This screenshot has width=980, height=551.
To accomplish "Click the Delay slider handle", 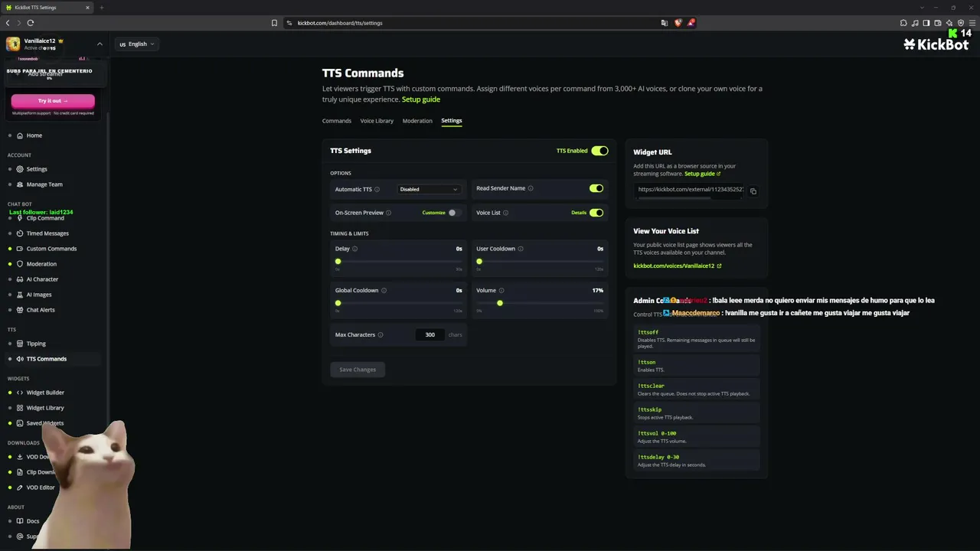I will [338, 262].
